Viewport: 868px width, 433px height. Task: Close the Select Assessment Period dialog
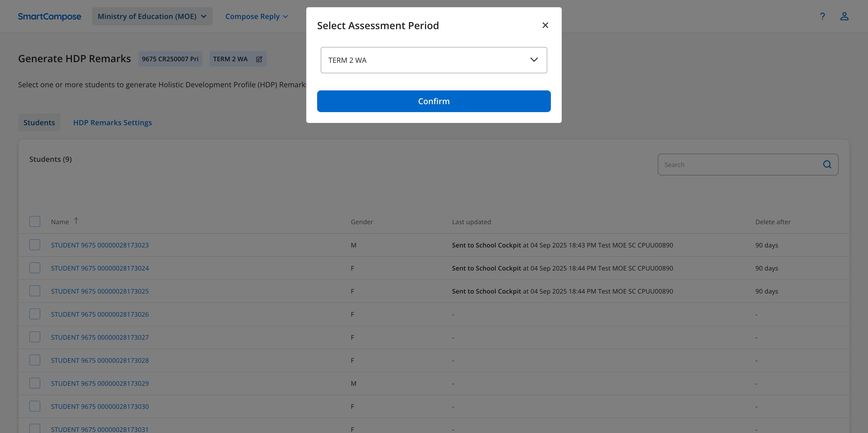coord(545,25)
